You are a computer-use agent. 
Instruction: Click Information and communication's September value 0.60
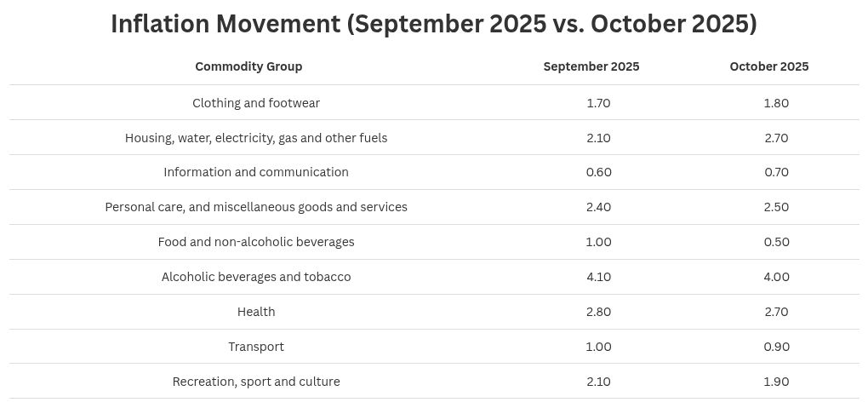point(599,172)
